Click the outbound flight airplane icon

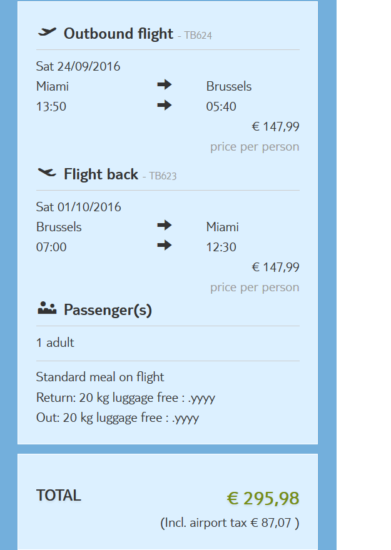coord(47,32)
